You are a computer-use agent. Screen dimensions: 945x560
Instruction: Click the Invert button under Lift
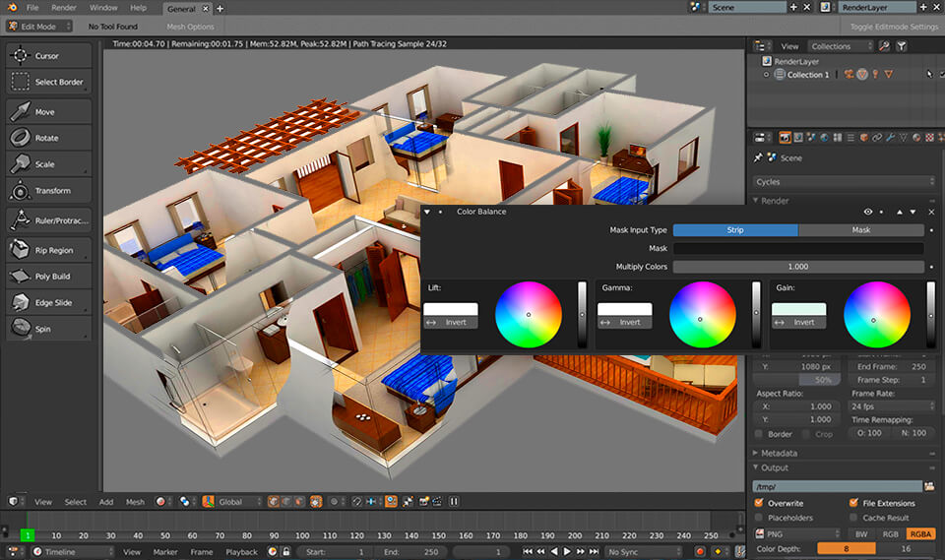click(450, 323)
